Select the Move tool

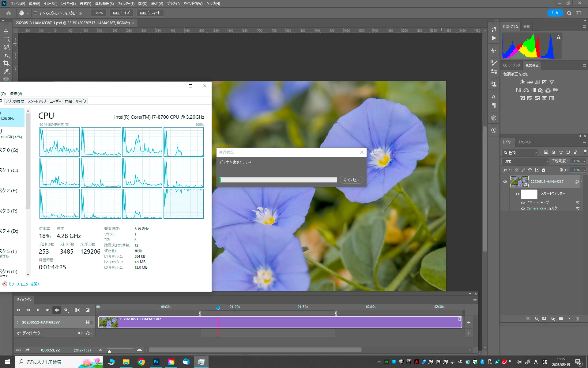[x=6, y=31]
